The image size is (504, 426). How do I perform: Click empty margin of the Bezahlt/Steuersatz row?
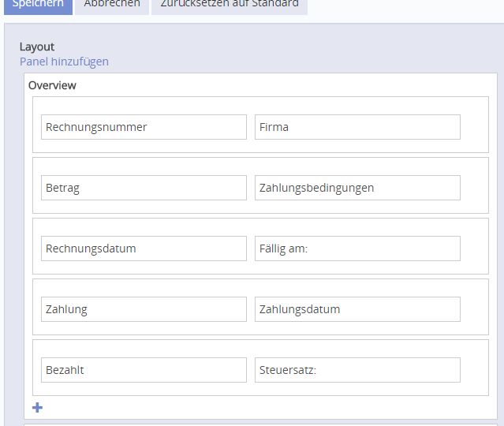474,368
